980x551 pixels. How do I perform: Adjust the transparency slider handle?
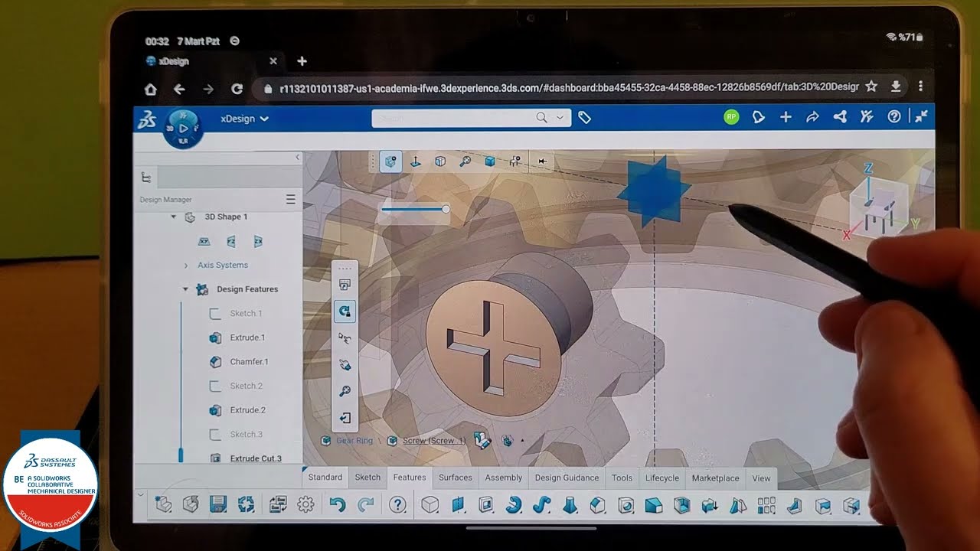coord(446,209)
